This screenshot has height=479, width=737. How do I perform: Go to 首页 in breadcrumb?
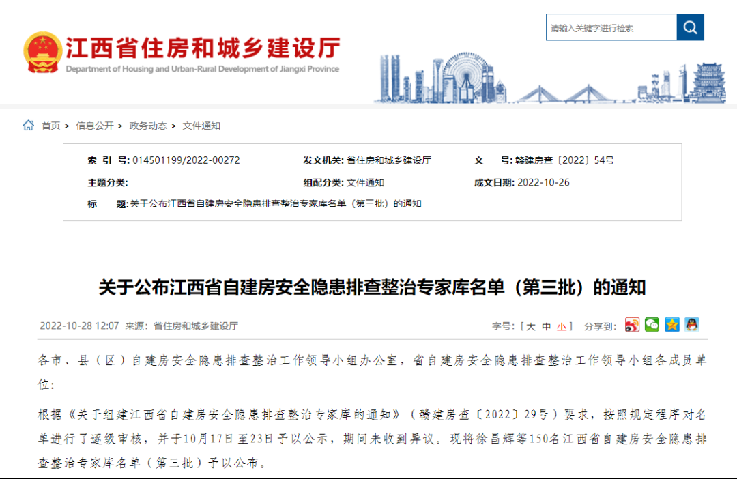coord(50,126)
